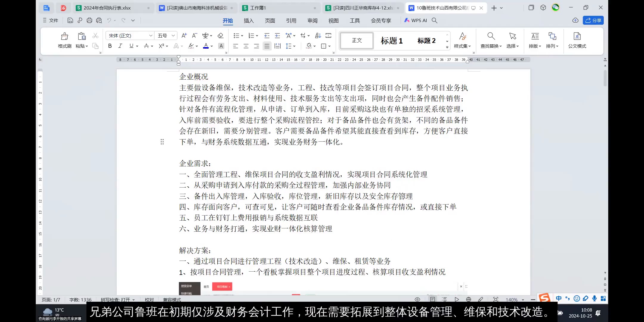644x322 pixels.
Task: Click the subscript/superscript X² icon
Action: click(x=161, y=46)
